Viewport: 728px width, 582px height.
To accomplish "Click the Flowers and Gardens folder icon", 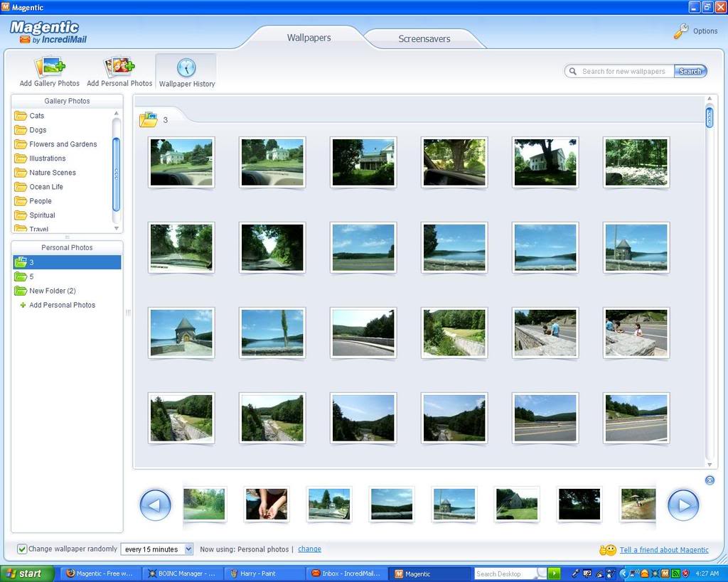I will tap(21, 144).
